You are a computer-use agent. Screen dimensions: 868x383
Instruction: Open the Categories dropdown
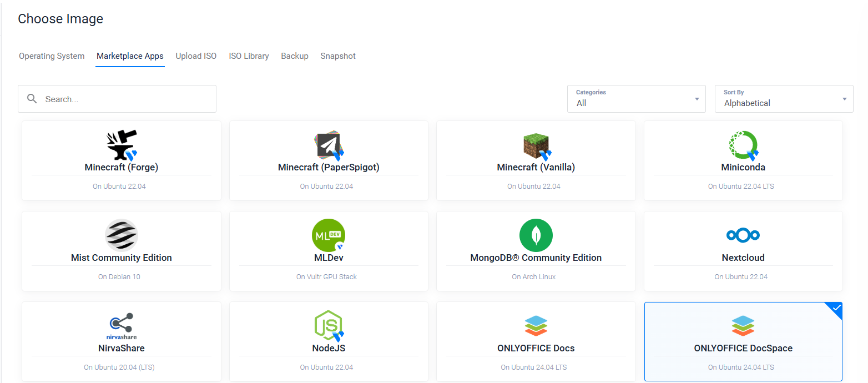click(x=637, y=99)
